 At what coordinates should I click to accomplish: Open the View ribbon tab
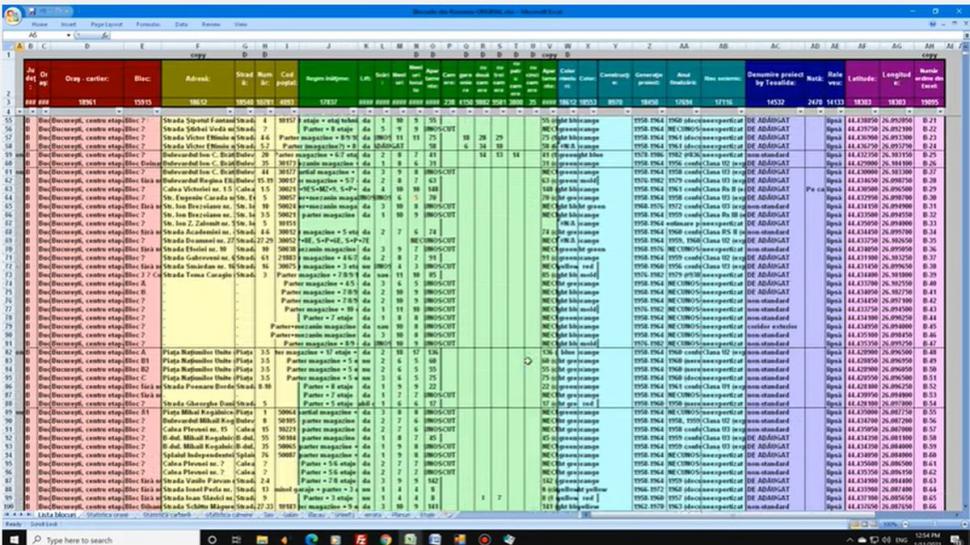[x=241, y=24]
